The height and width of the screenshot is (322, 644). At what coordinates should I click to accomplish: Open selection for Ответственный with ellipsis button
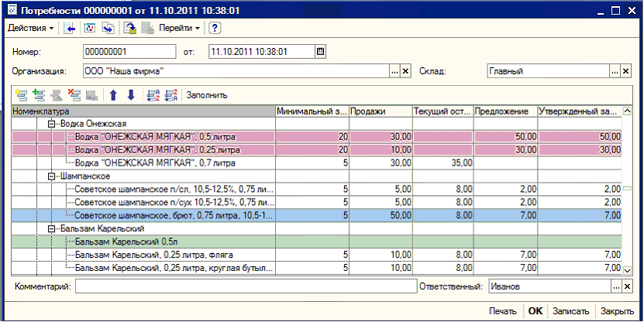(x=616, y=286)
